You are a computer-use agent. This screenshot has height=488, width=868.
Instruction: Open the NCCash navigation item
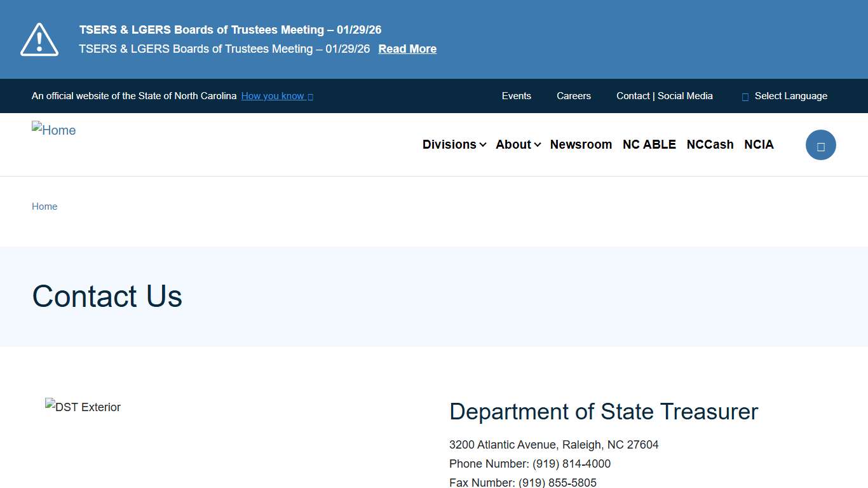(710, 144)
